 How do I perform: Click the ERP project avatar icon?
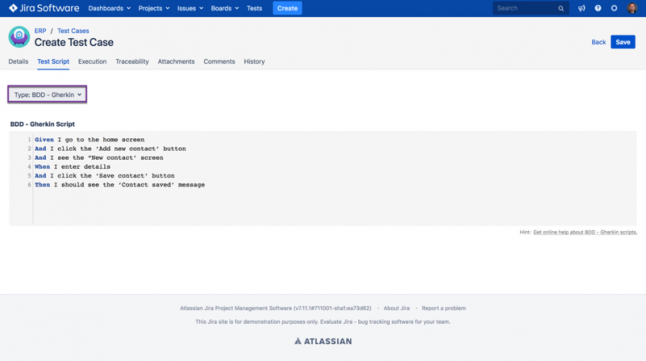pos(19,37)
